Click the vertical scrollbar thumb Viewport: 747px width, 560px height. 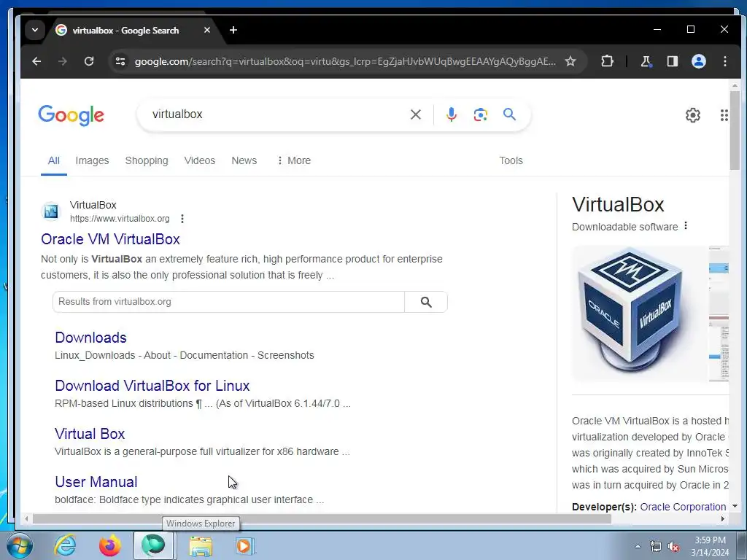pos(735,130)
